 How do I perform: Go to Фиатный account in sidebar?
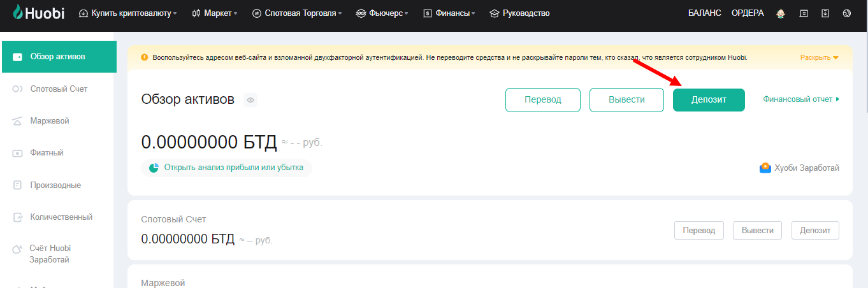47,153
